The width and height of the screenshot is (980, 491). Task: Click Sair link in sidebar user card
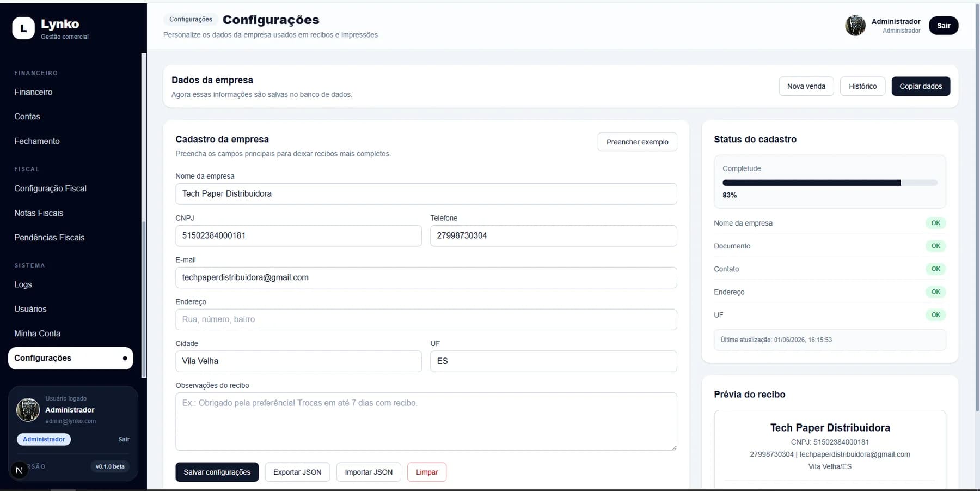124,439
